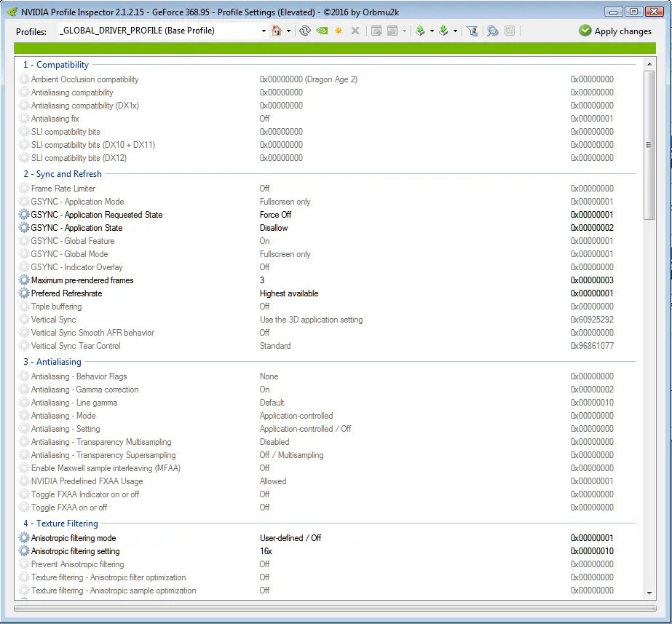Click gear icon beside GSYNC - Application State
This screenshot has width=672, height=624.
click(24, 228)
